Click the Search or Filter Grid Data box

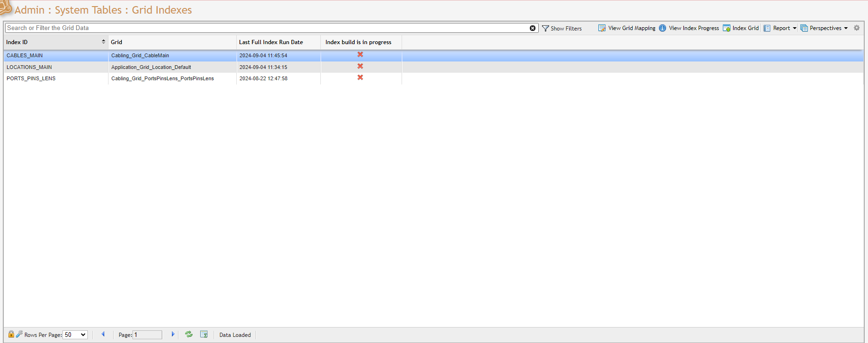[267, 28]
